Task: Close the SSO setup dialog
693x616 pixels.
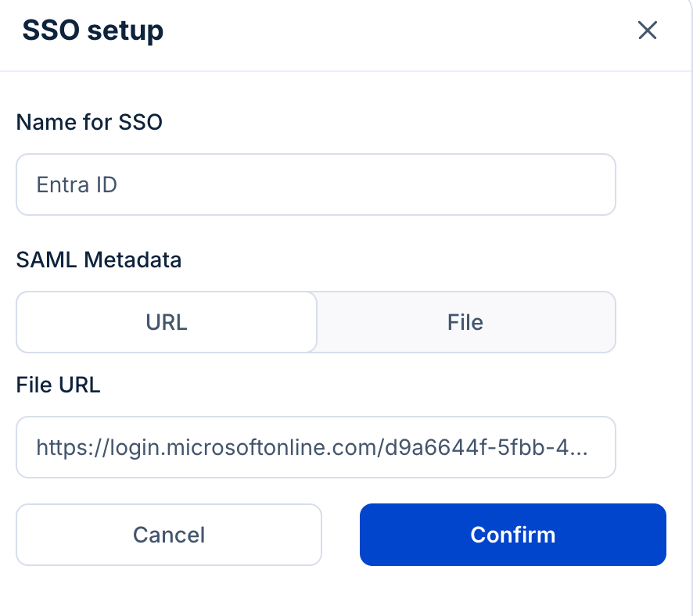Action: pos(647,31)
